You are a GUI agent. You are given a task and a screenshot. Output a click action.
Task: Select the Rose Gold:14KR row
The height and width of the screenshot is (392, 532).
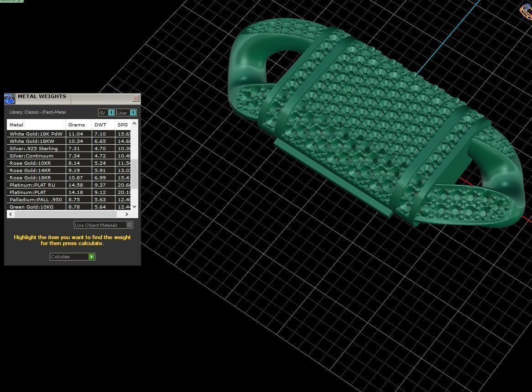tap(69, 170)
